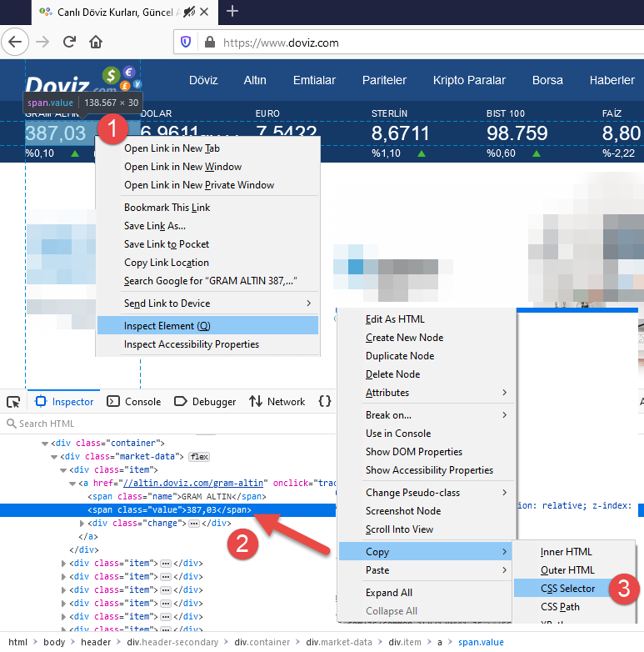Image resolution: width=644 pixels, height=652 pixels.
Task: Choose Open Link in New Private Window
Action: click(x=207, y=185)
